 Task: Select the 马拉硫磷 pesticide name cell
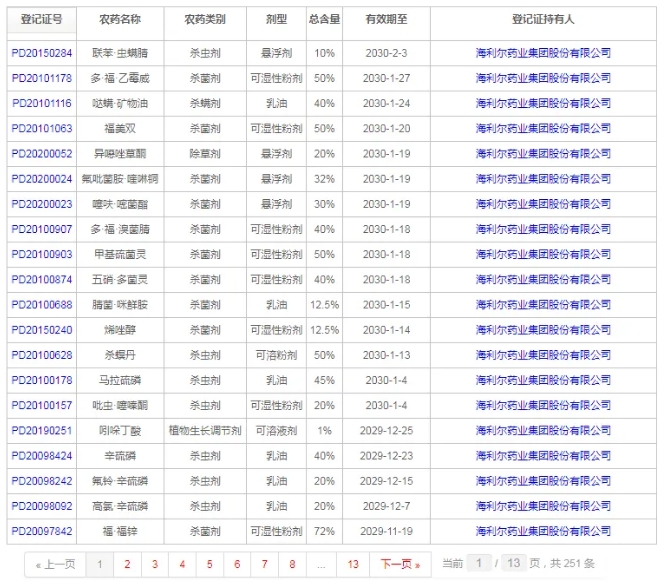(120, 380)
